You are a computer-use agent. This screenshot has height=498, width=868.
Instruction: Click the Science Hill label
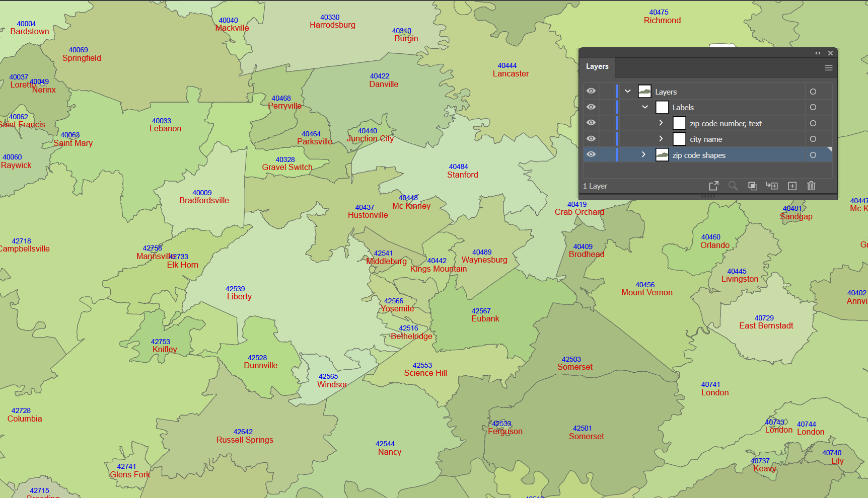425,373
